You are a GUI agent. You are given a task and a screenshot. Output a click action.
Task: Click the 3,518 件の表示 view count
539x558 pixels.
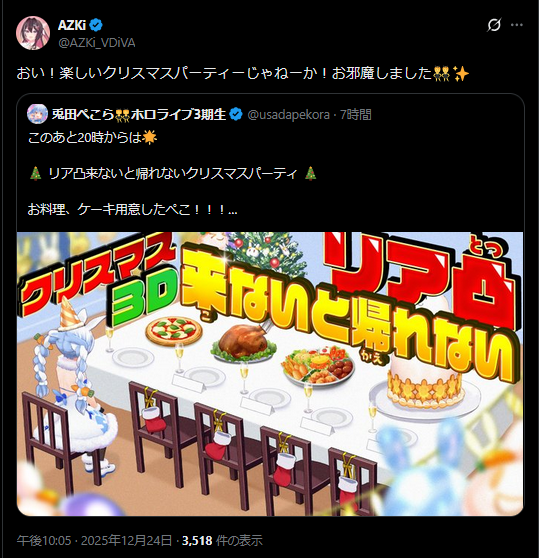click(x=222, y=540)
